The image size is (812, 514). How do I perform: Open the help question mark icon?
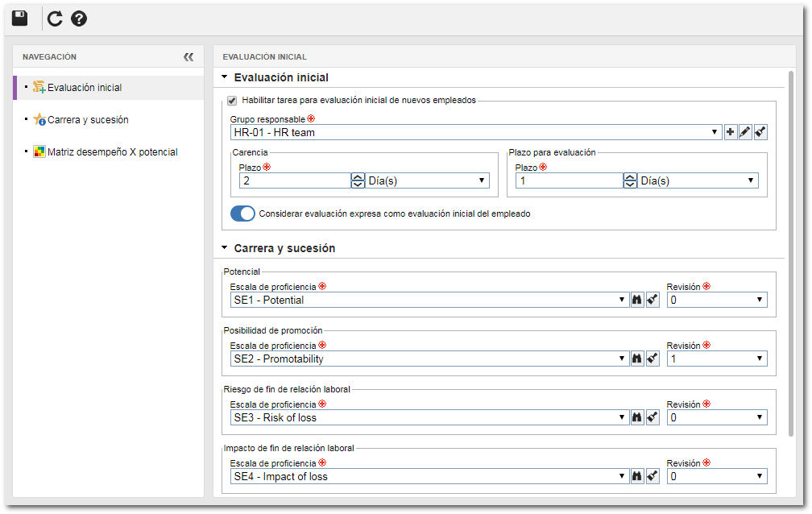coord(79,19)
